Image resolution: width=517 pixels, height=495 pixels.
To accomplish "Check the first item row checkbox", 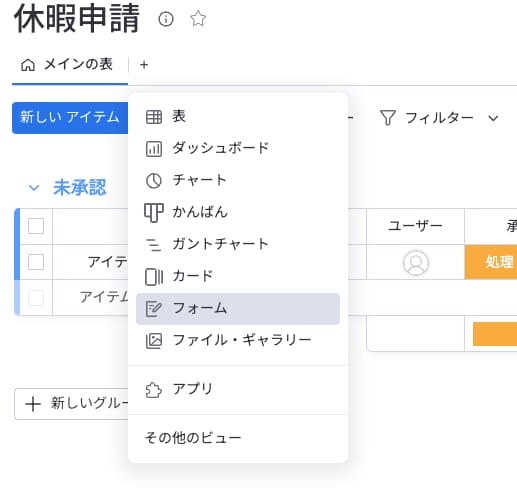I will pos(36,262).
